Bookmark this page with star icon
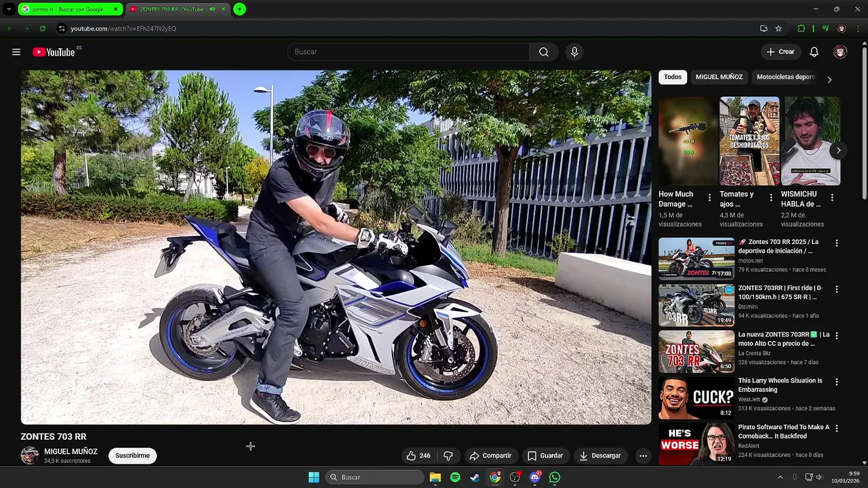868x488 pixels. pyautogui.click(x=778, y=28)
